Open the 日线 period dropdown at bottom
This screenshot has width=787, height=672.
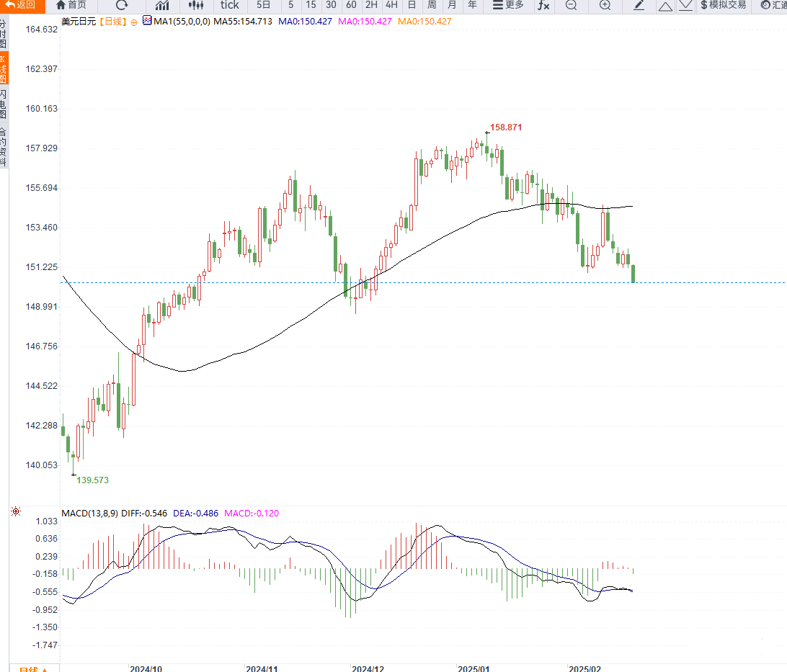(x=34, y=668)
